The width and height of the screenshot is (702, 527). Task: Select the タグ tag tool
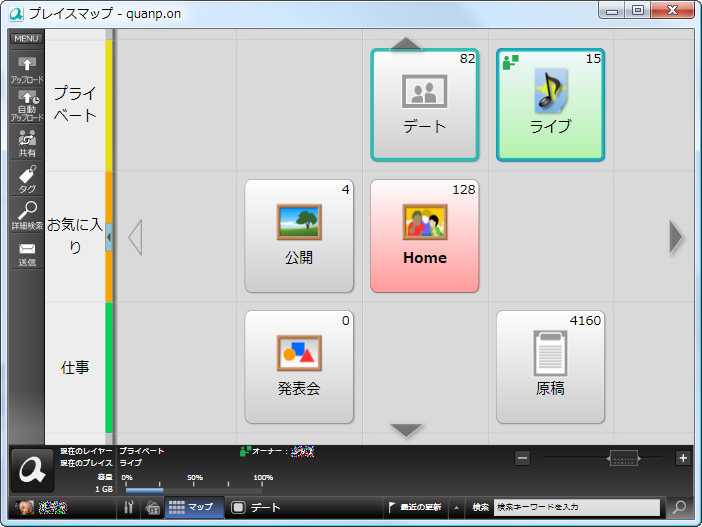(x=27, y=179)
